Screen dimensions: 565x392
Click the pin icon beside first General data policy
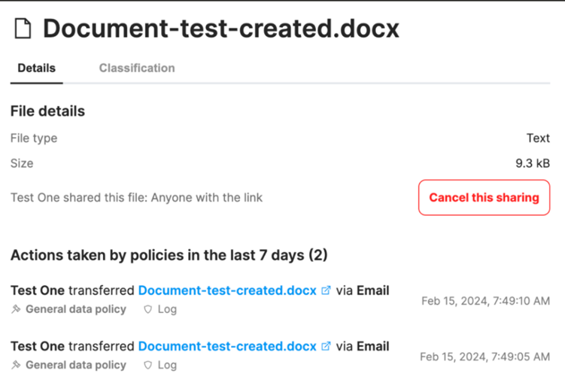16,309
